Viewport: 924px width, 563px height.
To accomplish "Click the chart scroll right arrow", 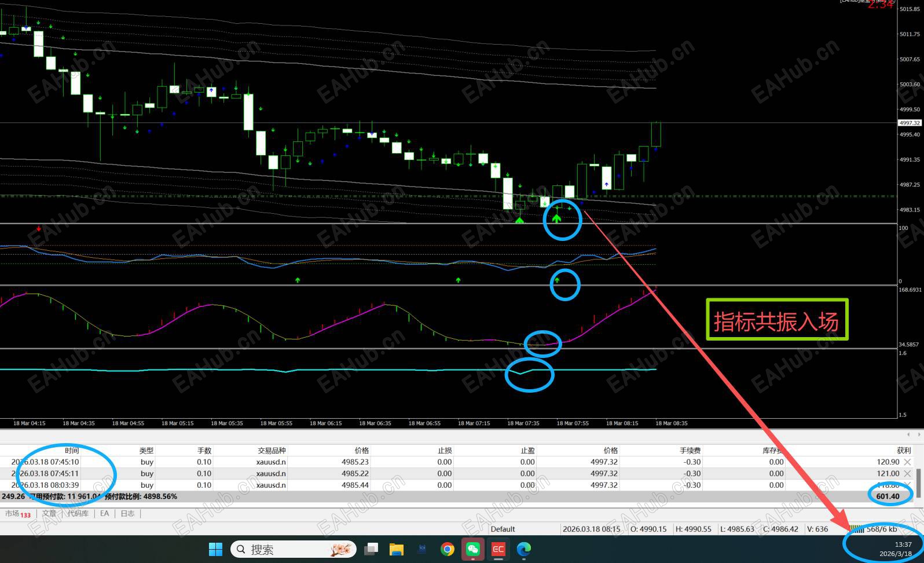I will (x=919, y=434).
